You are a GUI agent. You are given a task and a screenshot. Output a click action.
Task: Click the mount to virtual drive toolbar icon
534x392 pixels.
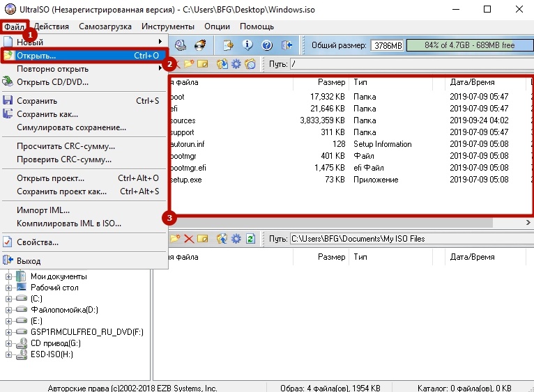(x=181, y=45)
